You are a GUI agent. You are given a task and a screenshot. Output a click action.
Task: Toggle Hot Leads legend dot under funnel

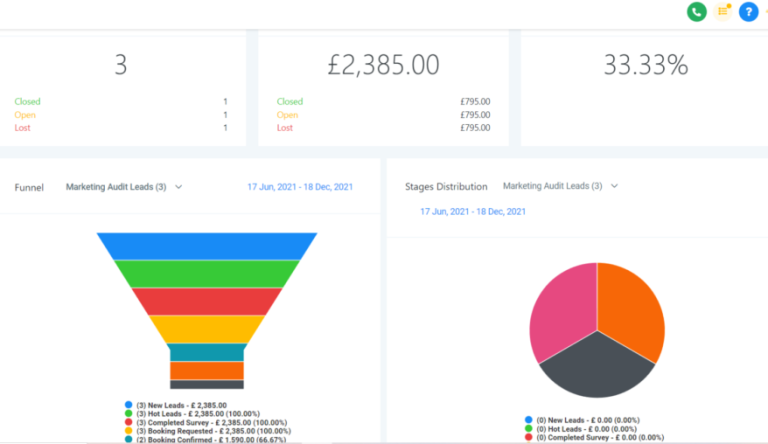[x=130, y=414]
